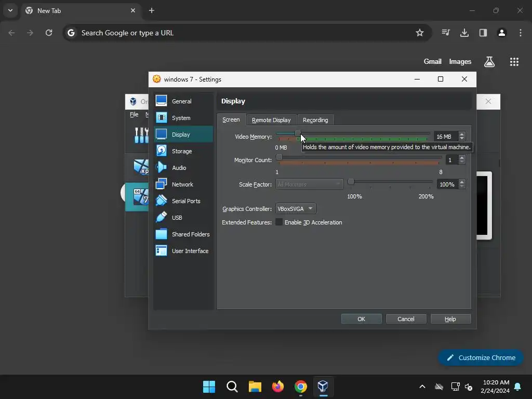Open the media control icon in Chrome toolbar
The width and height of the screenshot is (532, 399).
pos(446,33)
